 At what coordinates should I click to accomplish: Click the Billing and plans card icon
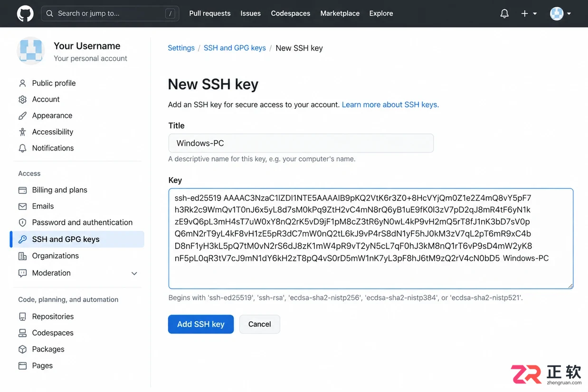pyautogui.click(x=22, y=190)
